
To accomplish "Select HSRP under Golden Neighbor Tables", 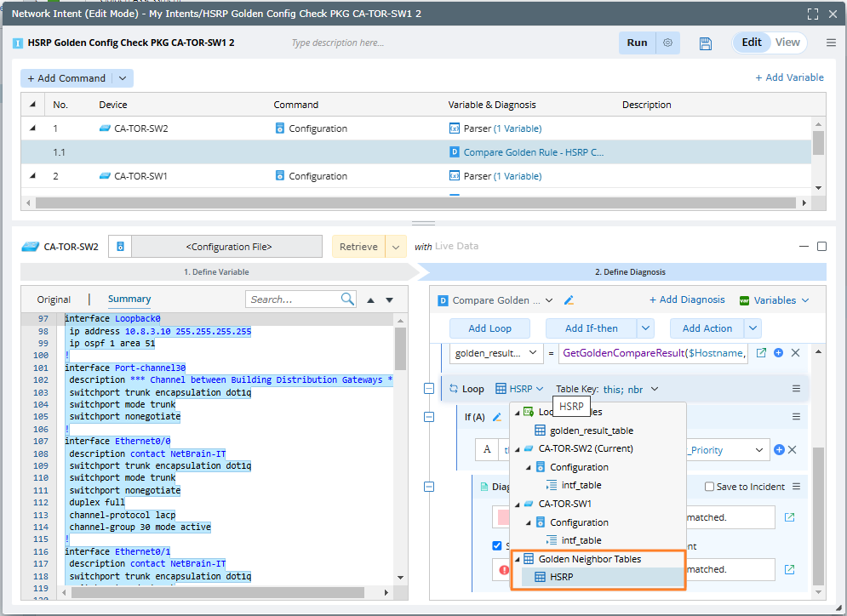I will (561, 577).
